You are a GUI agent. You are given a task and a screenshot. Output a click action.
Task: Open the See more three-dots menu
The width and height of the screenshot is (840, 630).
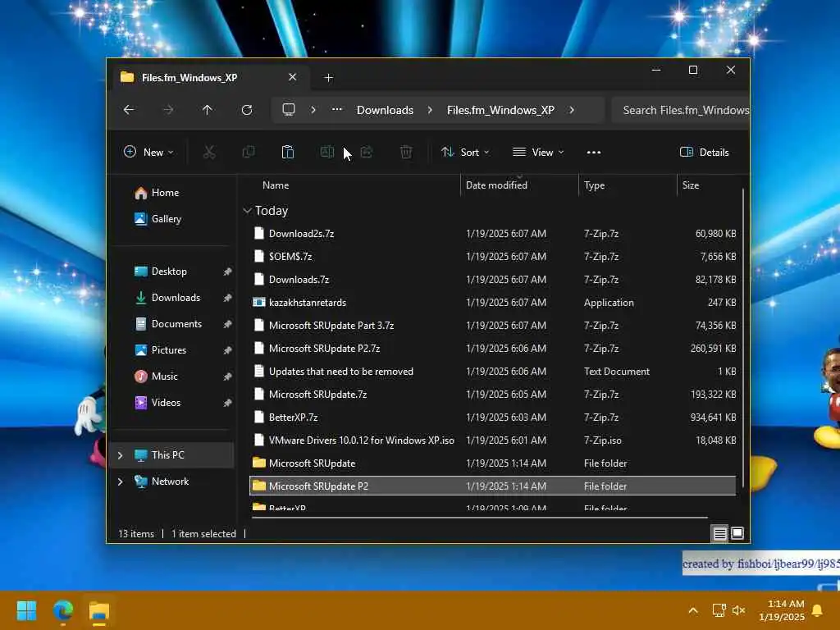point(594,152)
